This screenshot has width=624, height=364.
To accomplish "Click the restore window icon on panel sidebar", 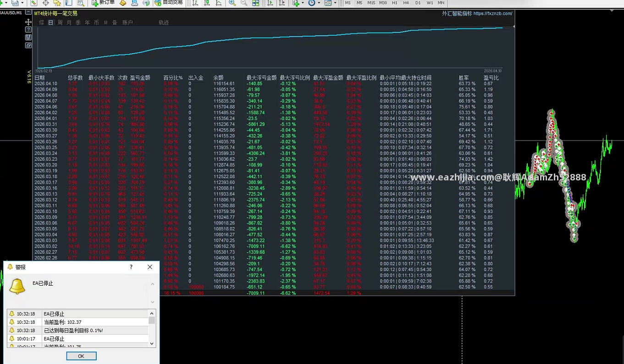I will pyautogui.click(x=28, y=45).
